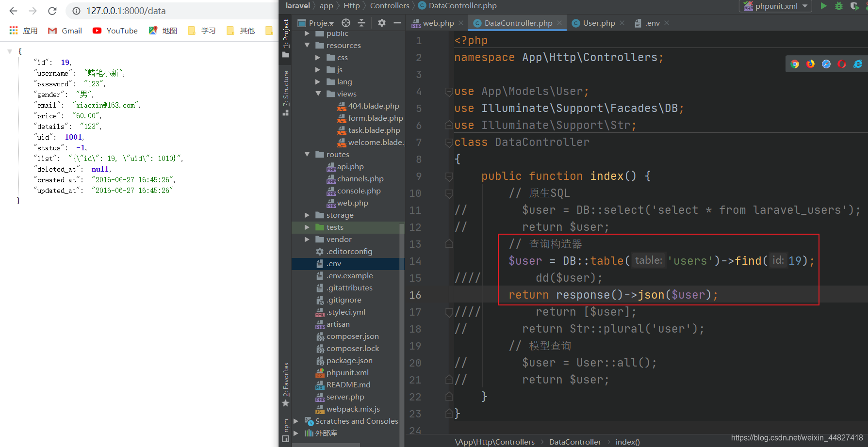Open project panel settings gear
Image resolution: width=868 pixels, height=447 pixels.
click(x=382, y=23)
